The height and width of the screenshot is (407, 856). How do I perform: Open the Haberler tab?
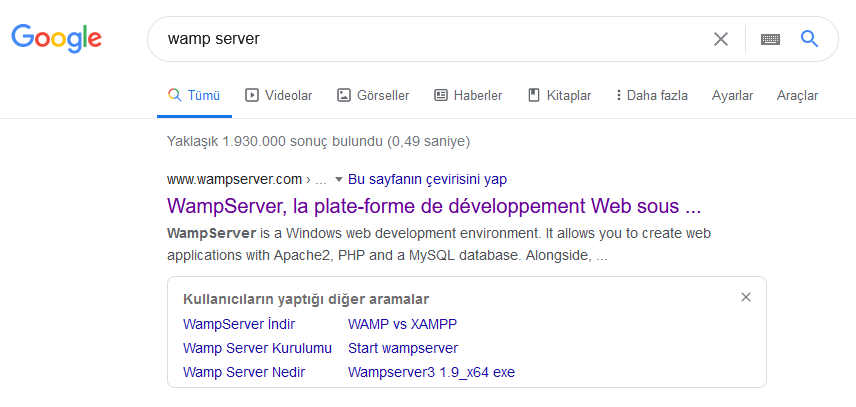point(468,95)
